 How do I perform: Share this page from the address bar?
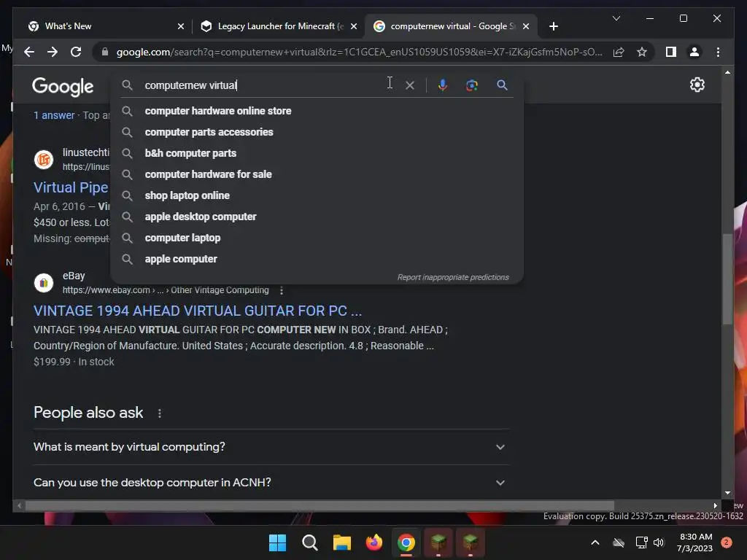click(x=619, y=52)
